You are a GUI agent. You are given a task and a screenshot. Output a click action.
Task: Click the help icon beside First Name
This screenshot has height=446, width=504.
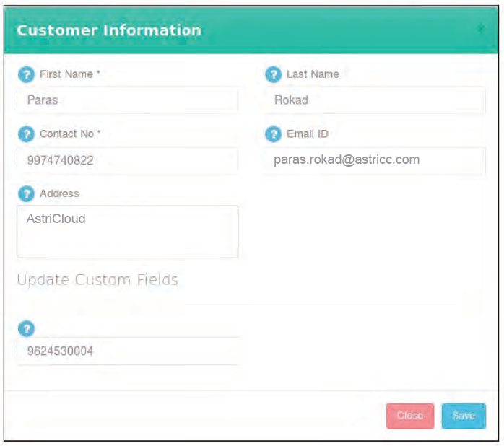click(26, 74)
